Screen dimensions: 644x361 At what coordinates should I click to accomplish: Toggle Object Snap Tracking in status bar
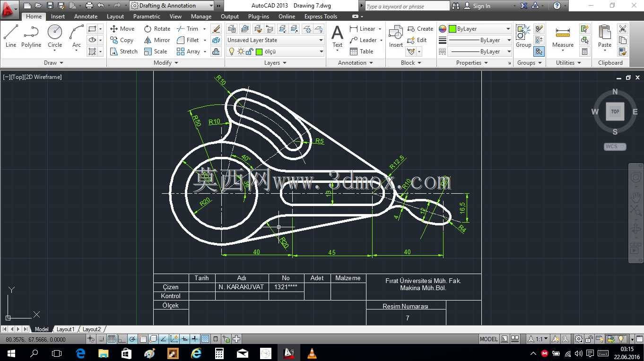163,339
